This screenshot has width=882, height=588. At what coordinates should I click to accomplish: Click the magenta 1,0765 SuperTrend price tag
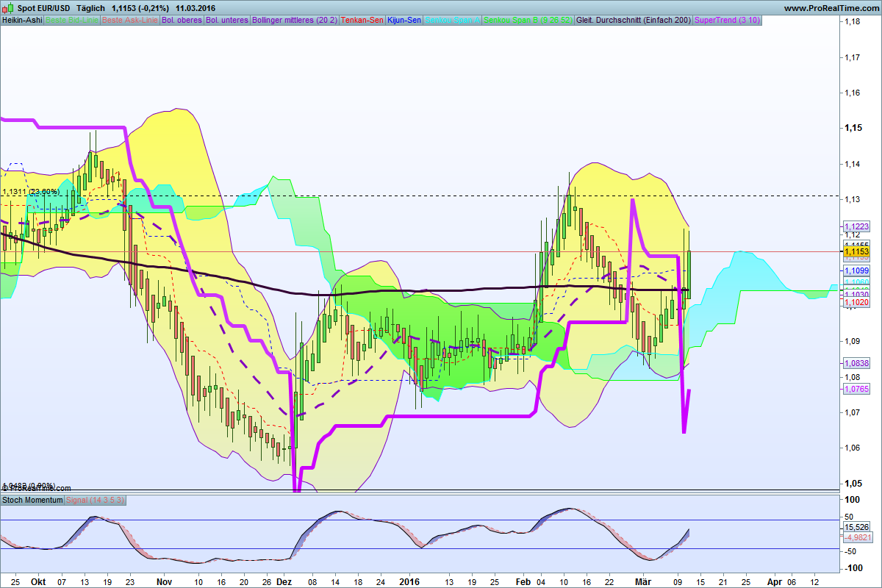click(x=856, y=389)
